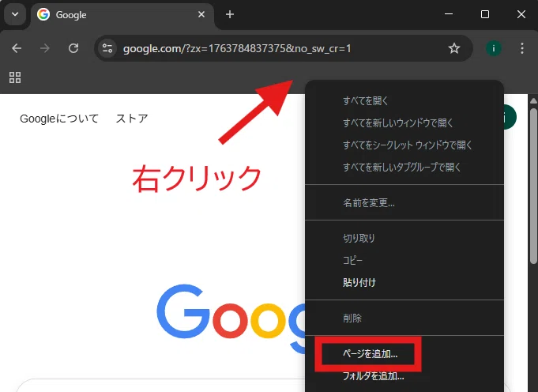Reload the current page
This screenshot has width=538, height=392.
coord(73,48)
